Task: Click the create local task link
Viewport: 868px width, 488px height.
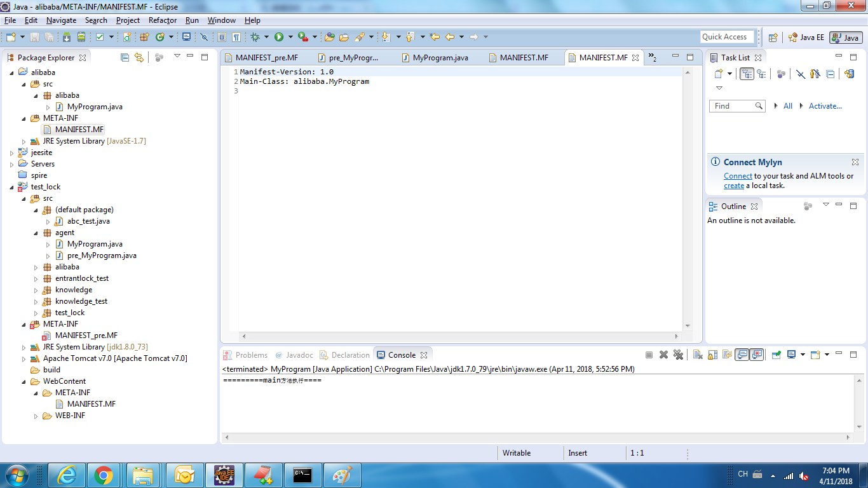Action: 734,186
